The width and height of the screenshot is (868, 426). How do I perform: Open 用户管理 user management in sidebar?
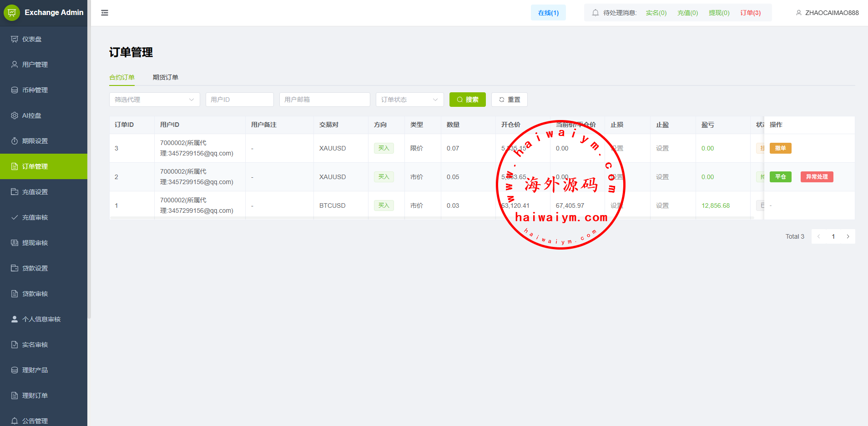35,65
